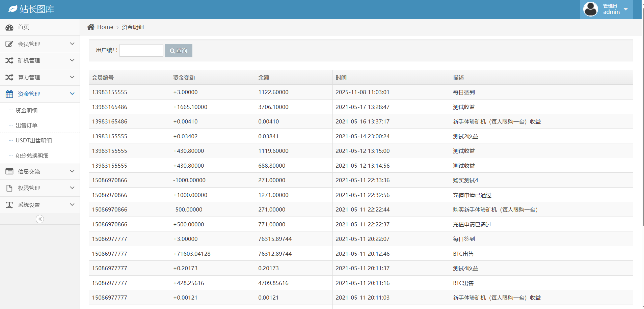644x309 pixels.
Task: Select the USDT出售明细 submenu item
Action: click(34, 140)
